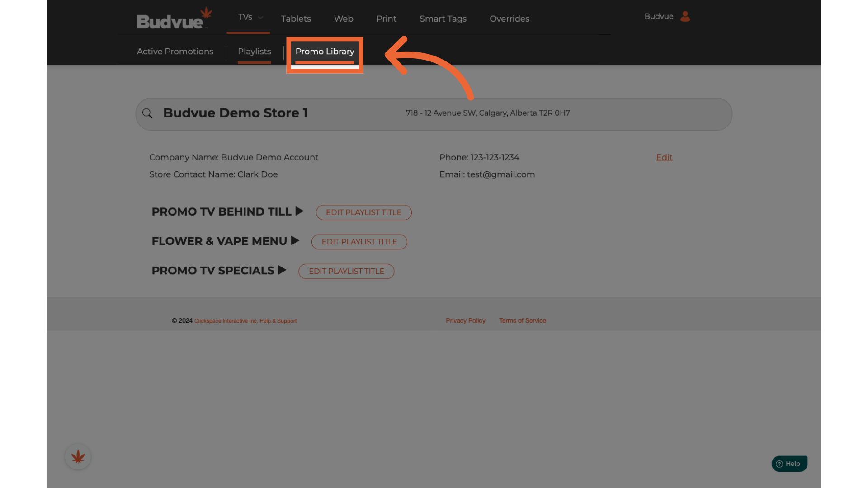
Task: Switch to the Playlists tab
Action: tap(254, 52)
